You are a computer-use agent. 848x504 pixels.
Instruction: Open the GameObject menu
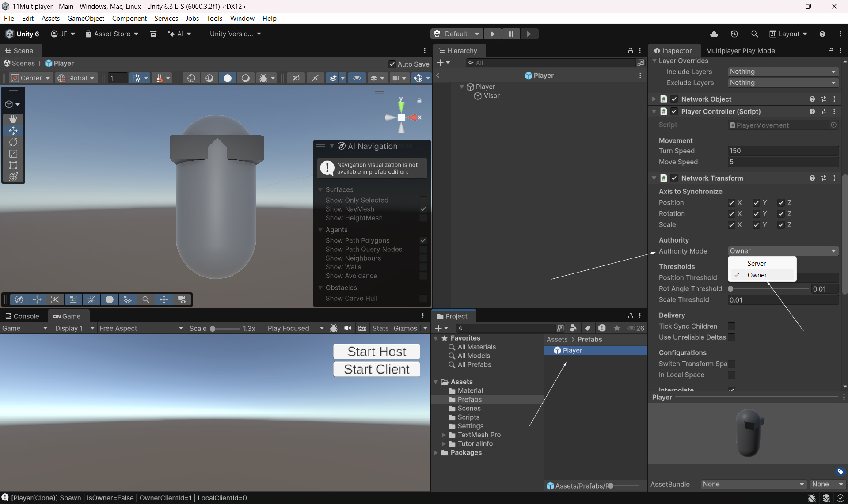(x=86, y=18)
